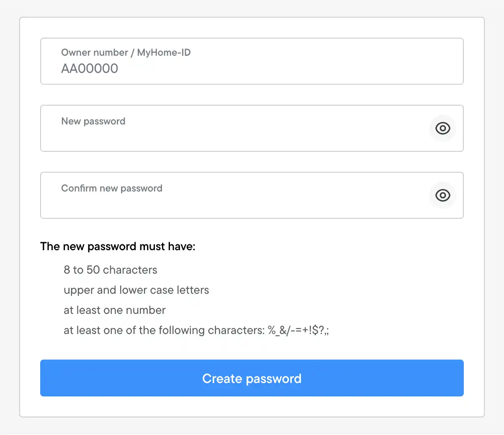Click the "Owner number / MyHome-ID" label
The image size is (504, 435).
tap(126, 52)
